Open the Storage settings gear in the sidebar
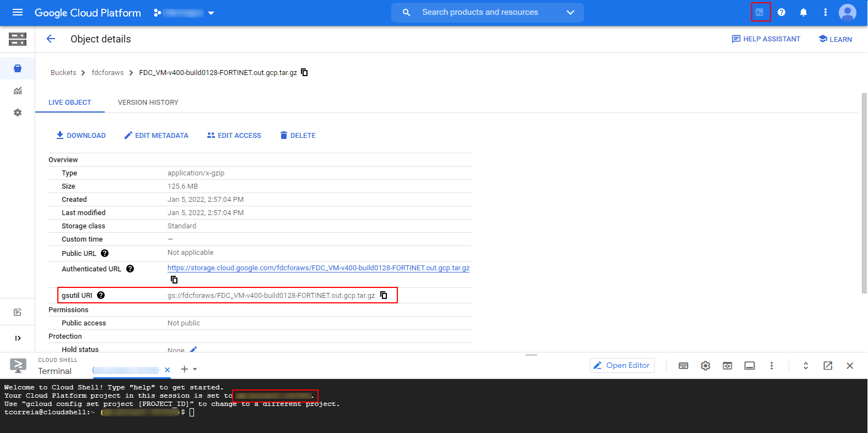 (18, 113)
